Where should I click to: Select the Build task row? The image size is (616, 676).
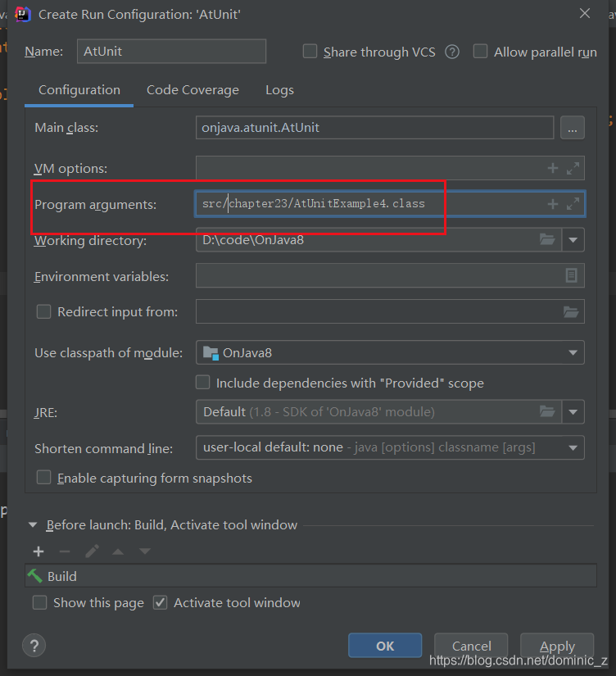310,576
